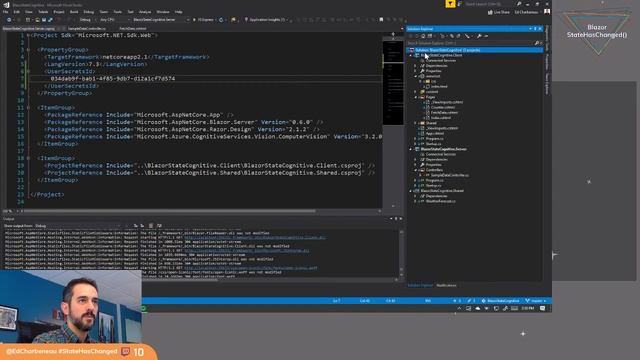
Task: Open the File menu
Action: [x=6, y=12]
